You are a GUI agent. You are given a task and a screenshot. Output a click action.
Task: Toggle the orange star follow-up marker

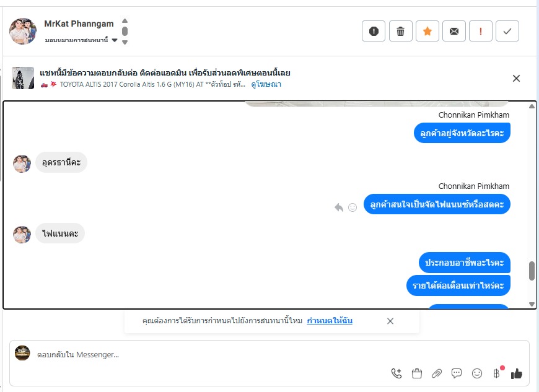pos(427,31)
